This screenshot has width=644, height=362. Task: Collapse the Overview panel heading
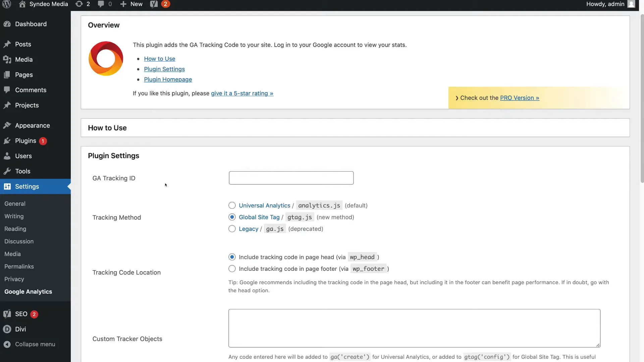point(104,25)
